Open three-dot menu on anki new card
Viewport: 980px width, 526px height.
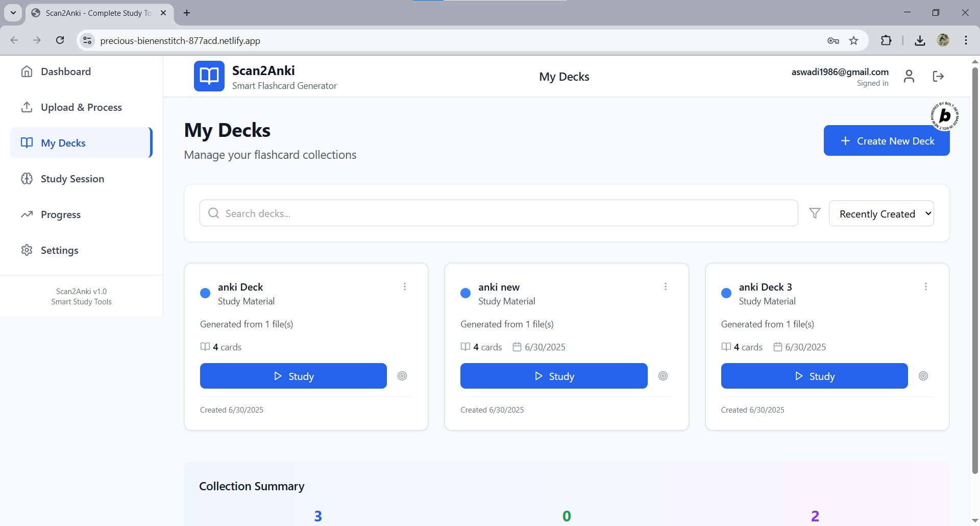(666, 286)
